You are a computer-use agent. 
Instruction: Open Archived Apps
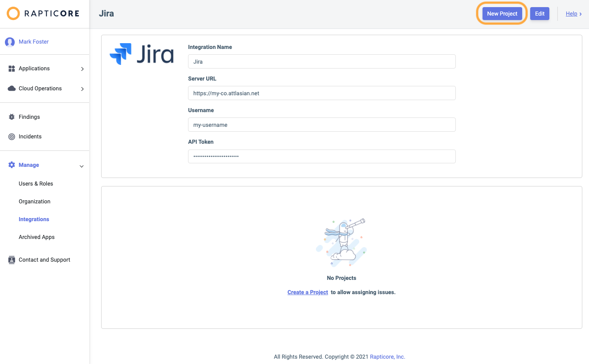pos(37,237)
